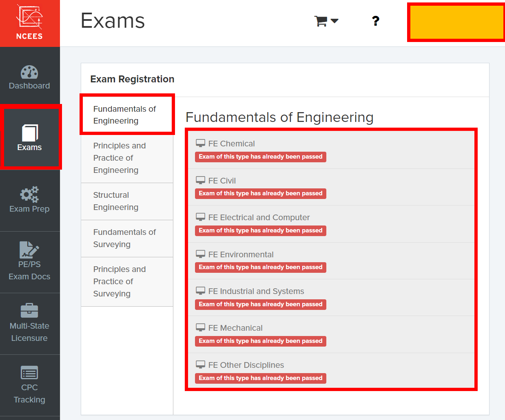Image resolution: width=505 pixels, height=420 pixels.
Task: Open the FE Civil exam link
Action: point(222,181)
